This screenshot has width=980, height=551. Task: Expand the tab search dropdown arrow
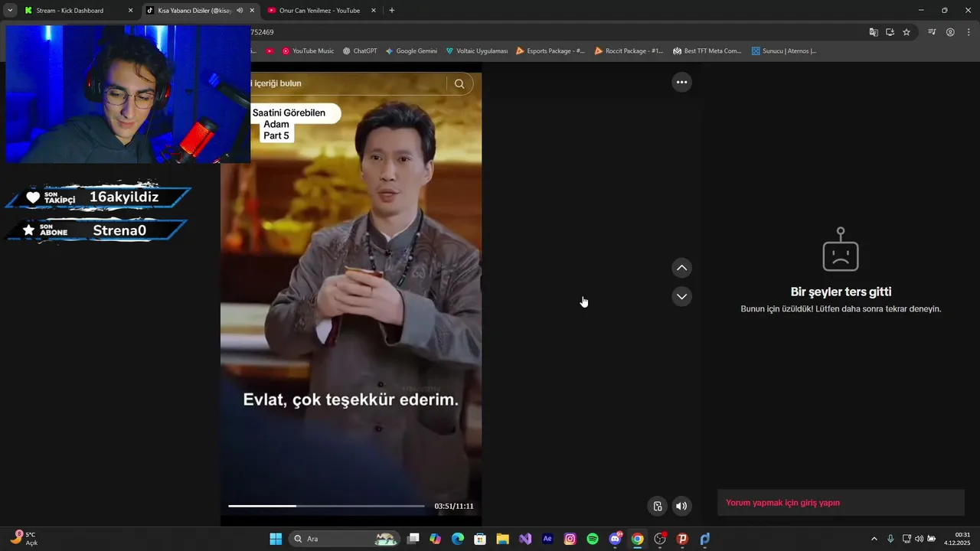click(x=10, y=11)
